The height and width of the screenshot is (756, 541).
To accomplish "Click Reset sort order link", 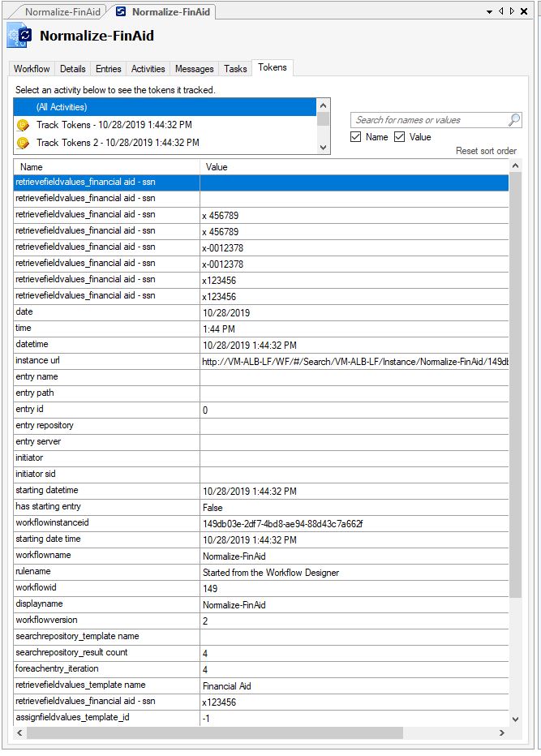I will click(x=486, y=151).
